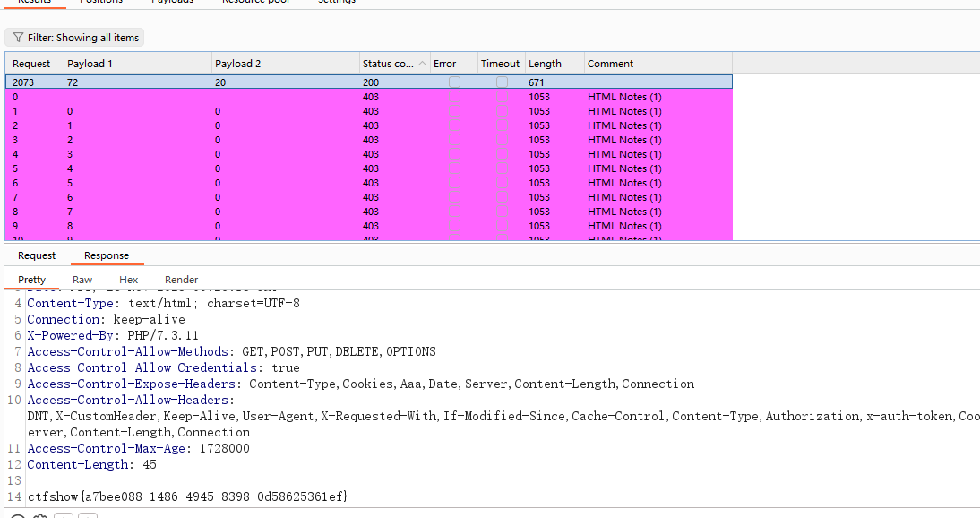Toggle the Status code sort arrow
The image size is (980, 518).
(423, 64)
